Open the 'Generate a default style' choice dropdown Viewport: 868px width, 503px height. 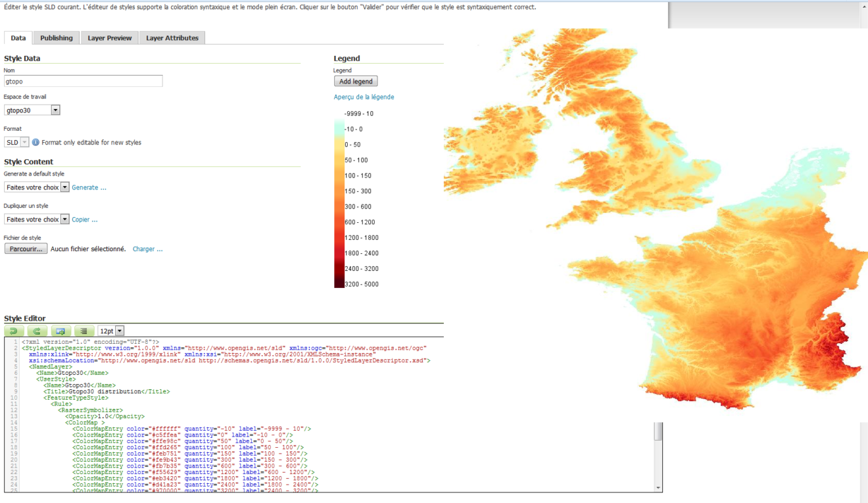coord(64,187)
